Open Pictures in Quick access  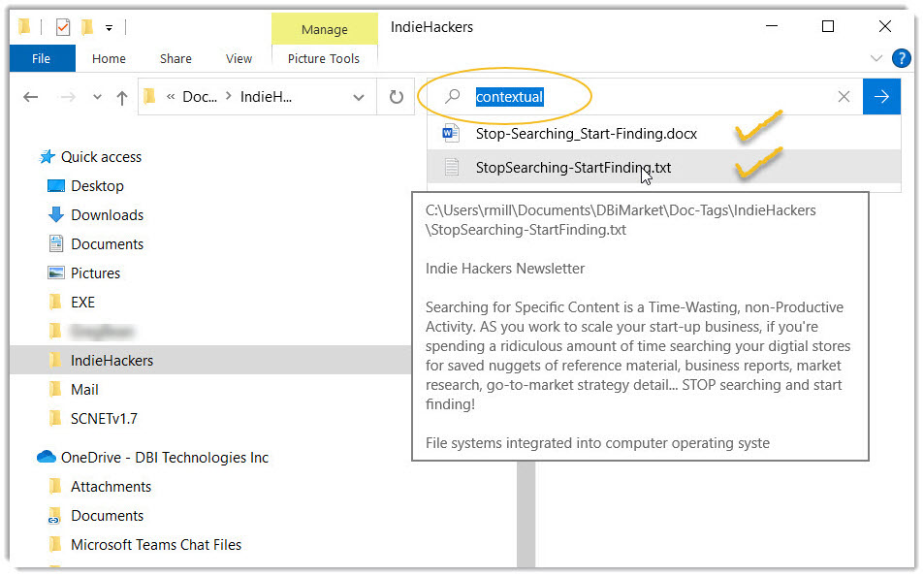coord(95,272)
